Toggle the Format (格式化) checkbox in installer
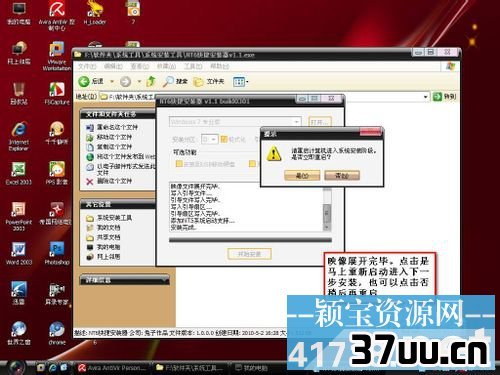500x375 pixels. tap(224, 139)
